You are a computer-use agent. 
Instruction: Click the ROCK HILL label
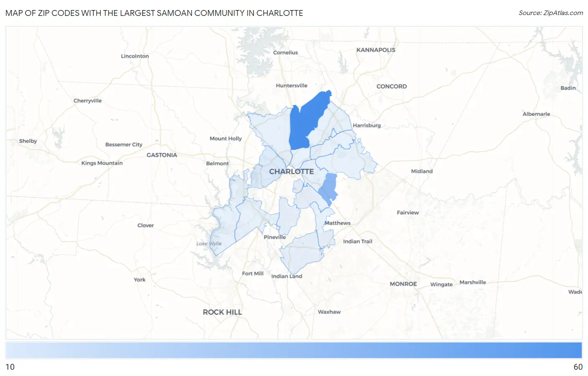222,312
